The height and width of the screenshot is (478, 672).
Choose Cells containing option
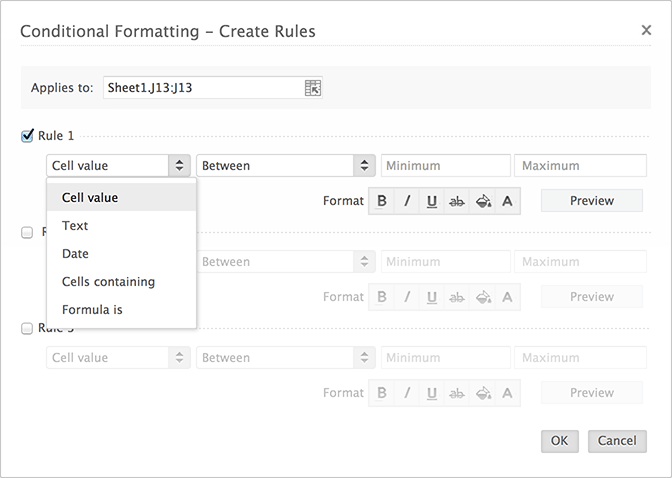coord(108,282)
